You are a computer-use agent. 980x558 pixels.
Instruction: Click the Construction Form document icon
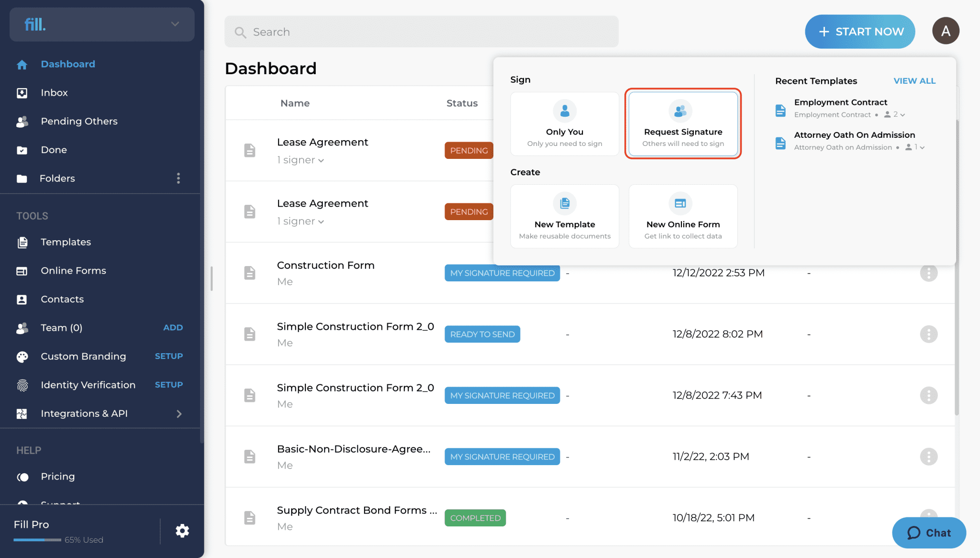point(250,273)
